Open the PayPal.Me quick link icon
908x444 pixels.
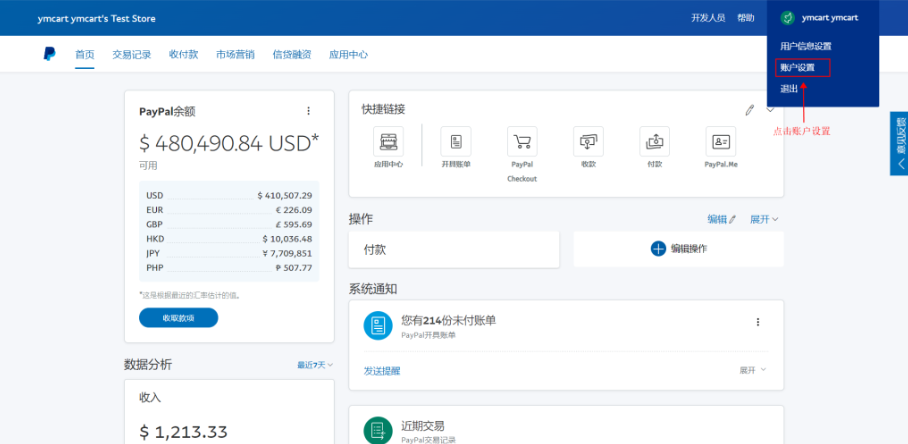point(721,141)
